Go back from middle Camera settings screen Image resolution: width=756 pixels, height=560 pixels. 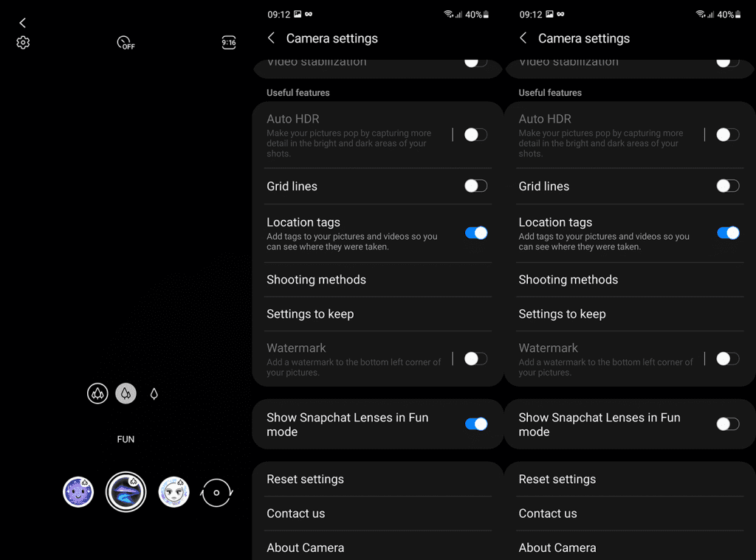click(271, 38)
